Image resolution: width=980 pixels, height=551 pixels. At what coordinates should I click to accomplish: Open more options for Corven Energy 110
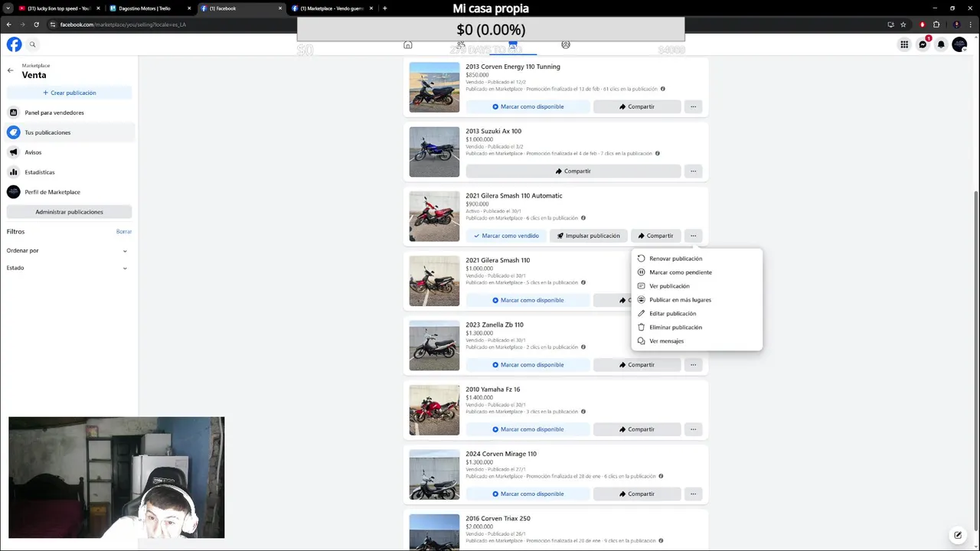pyautogui.click(x=693, y=106)
